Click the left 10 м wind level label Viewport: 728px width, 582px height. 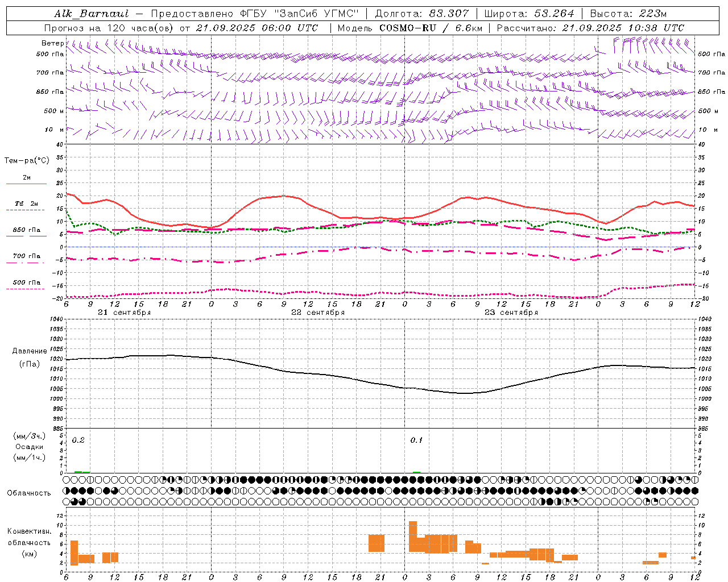[x=55, y=130]
